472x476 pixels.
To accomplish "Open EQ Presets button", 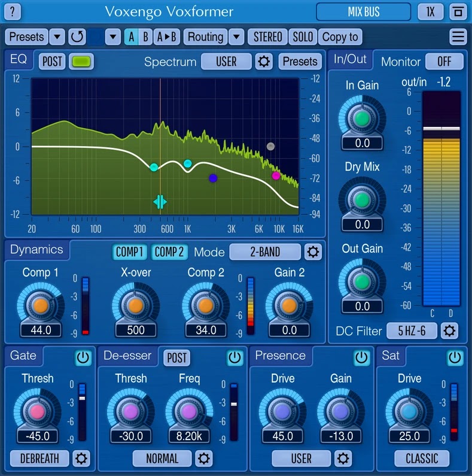I will pos(300,62).
